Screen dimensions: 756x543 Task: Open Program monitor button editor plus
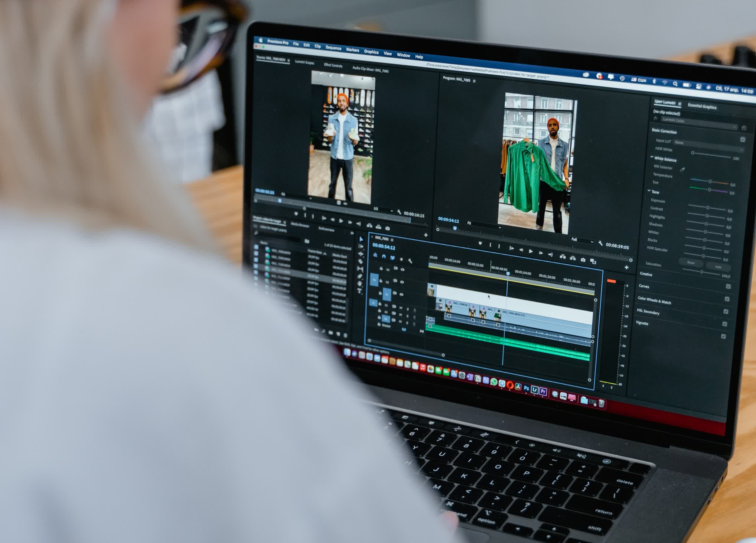point(626,268)
